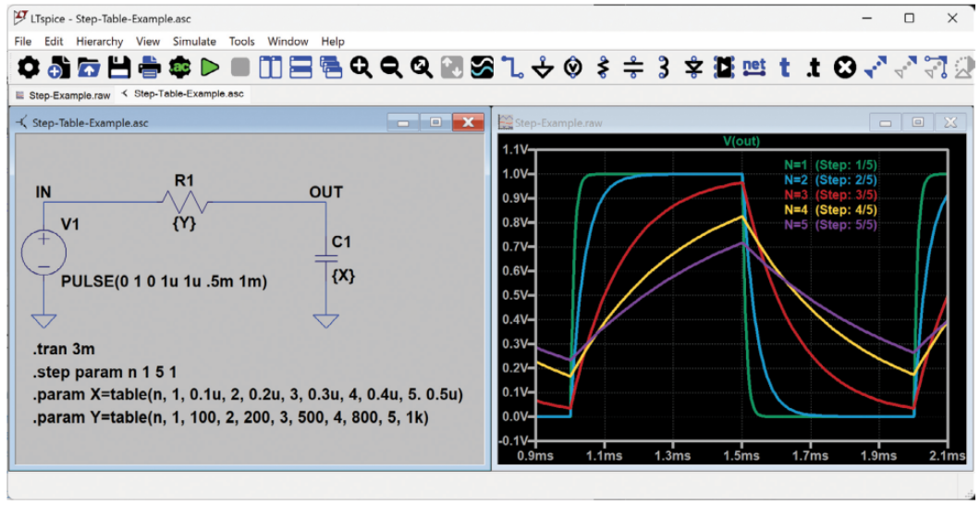Close the Step-Table-Example.asc child window
This screenshot has width=980, height=507.
pyautogui.click(x=467, y=122)
